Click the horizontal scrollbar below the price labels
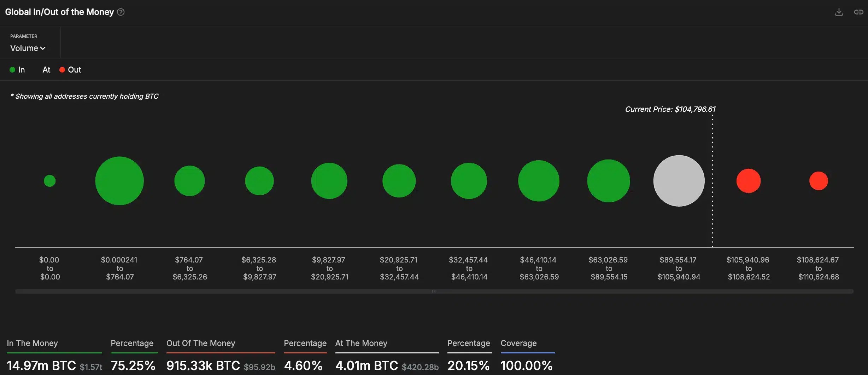The width and height of the screenshot is (868, 375). click(x=434, y=291)
